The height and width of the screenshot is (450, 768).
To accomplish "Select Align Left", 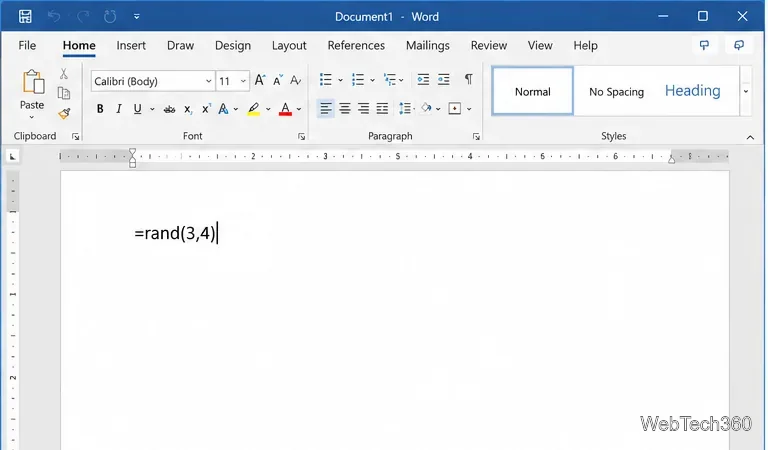I will (326, 108).
